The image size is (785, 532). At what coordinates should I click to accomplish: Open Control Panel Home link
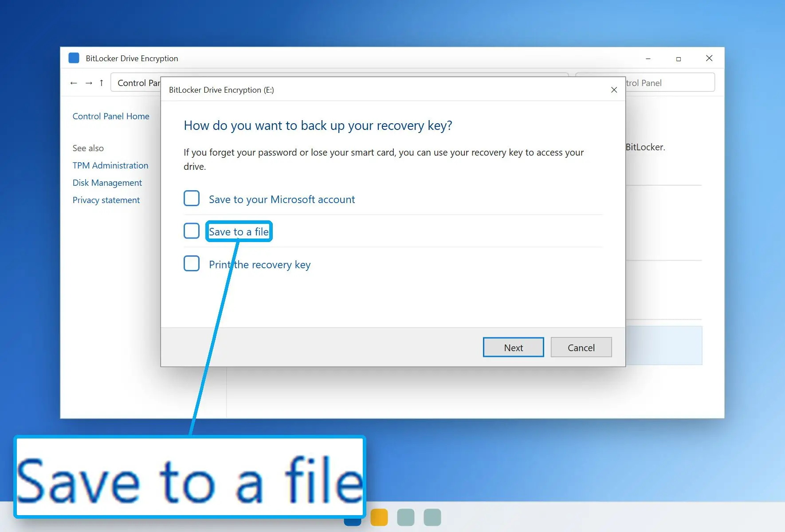click(x=111, y=116)
